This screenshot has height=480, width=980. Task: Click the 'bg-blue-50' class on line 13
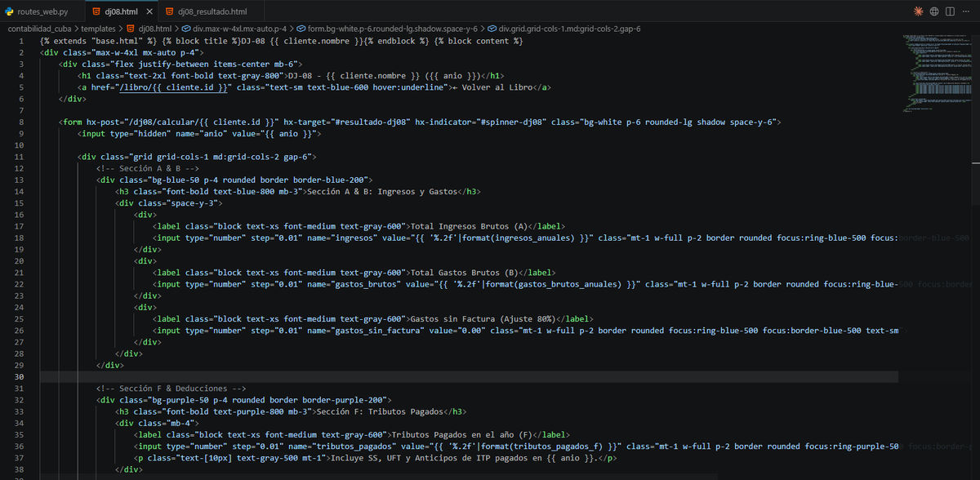[176, 180]
